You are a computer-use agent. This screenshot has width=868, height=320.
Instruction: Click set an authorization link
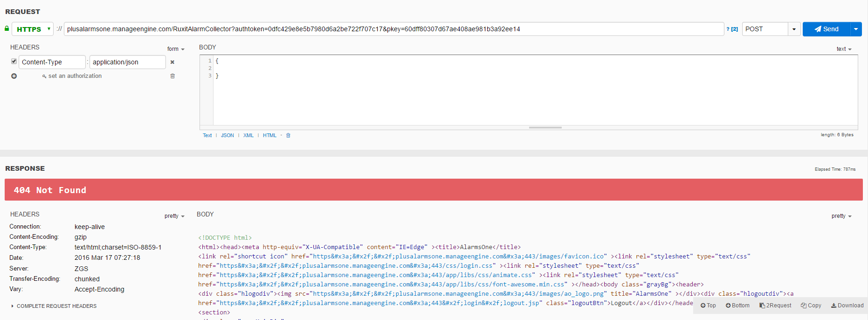pos(75,76)
